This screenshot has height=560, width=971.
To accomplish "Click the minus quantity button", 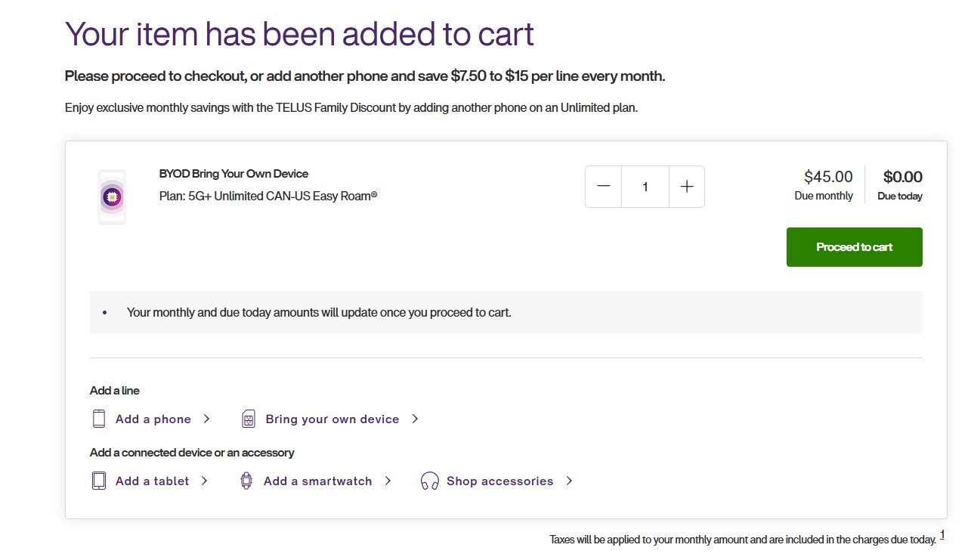I will (603, 187).
